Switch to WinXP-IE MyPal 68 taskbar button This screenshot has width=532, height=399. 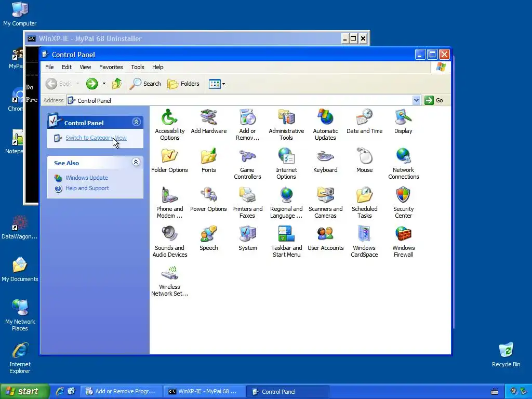(x=205, y=392)
